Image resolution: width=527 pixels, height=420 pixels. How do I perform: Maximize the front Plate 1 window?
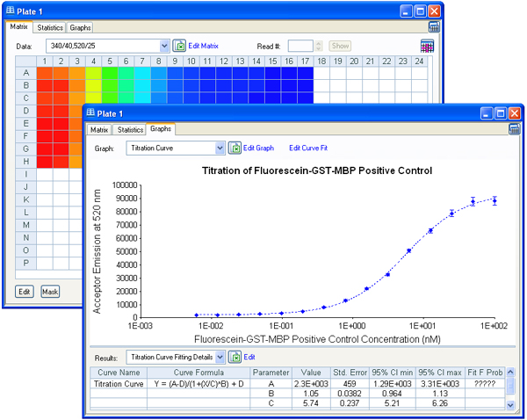[x=501, y=113]
